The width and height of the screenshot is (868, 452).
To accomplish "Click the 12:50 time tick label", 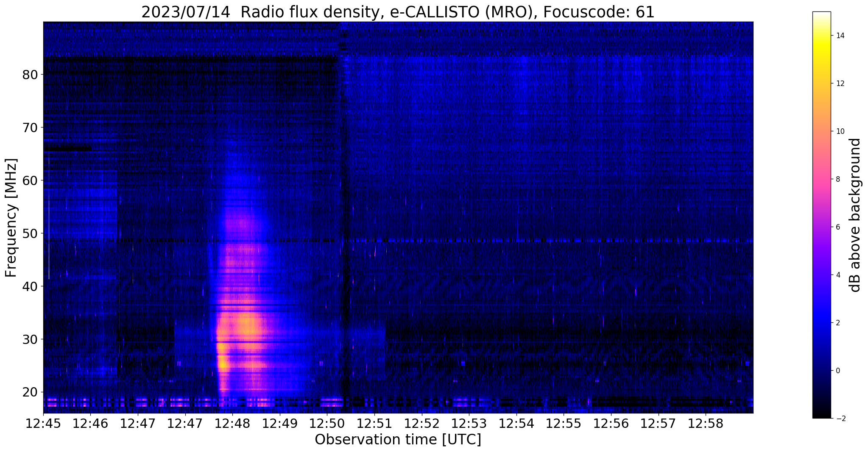I will pyautogui.click(x=327, y=424).
